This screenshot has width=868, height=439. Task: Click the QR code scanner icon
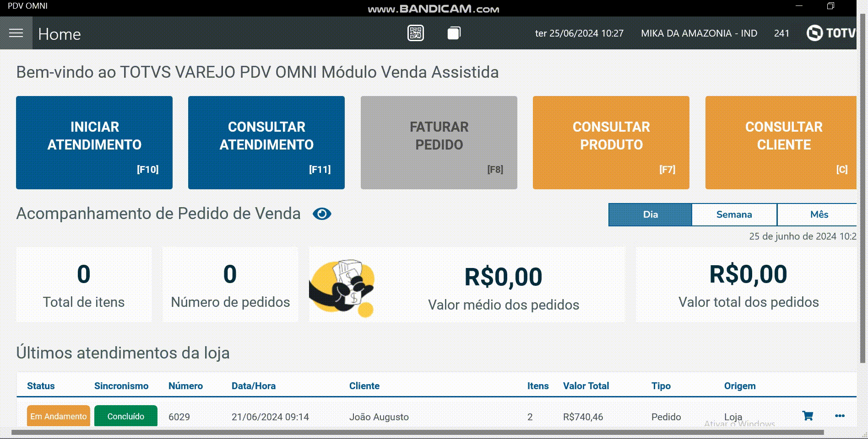pos(416,33)
